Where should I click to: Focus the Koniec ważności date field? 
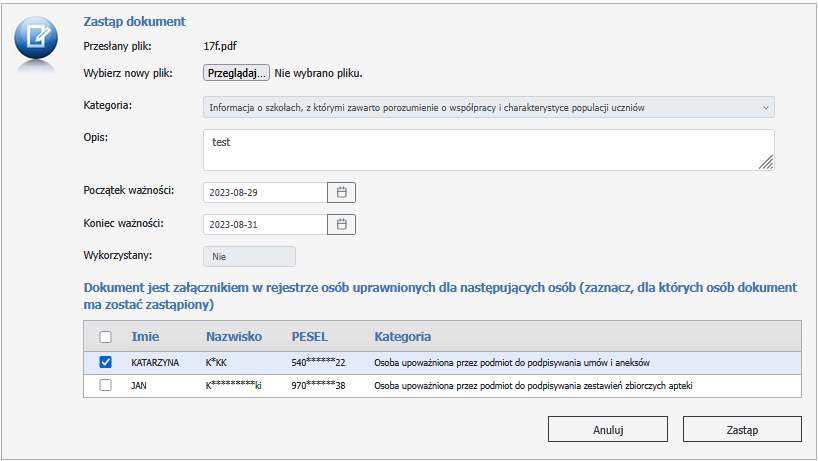click(x=265, y=224)
